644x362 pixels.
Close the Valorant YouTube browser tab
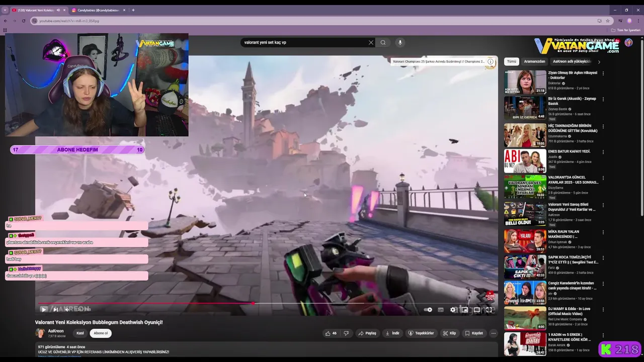(64, 10)
